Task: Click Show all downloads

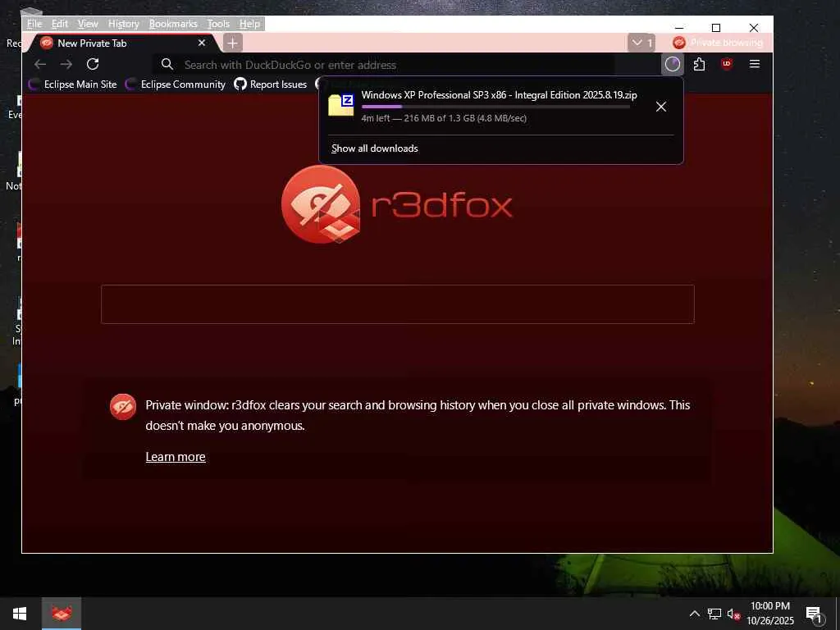Action: pyautogui.click(x=374, y=148)
